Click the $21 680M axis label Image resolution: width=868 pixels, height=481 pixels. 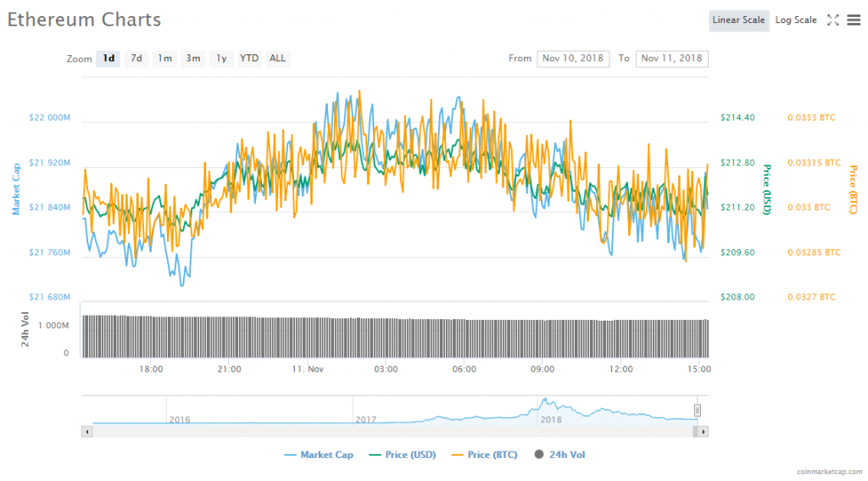50,297
